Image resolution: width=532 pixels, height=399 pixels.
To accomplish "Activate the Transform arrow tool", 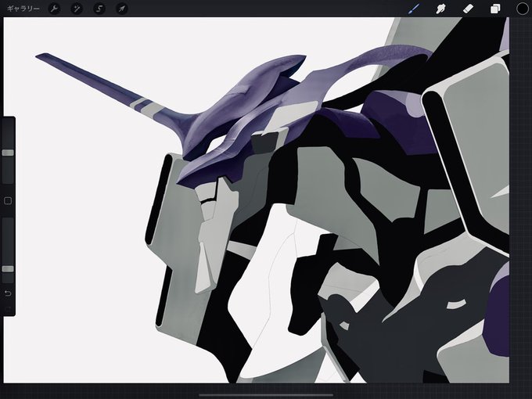I will (x=122, y=9).
